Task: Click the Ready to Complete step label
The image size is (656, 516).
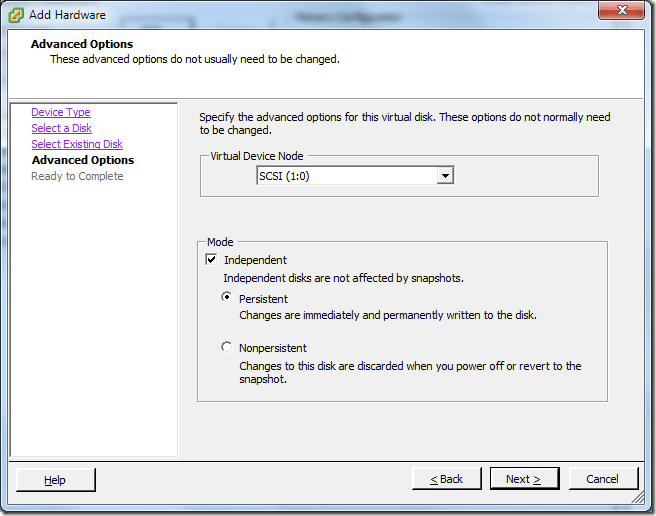Action: [x=77, y=176]
